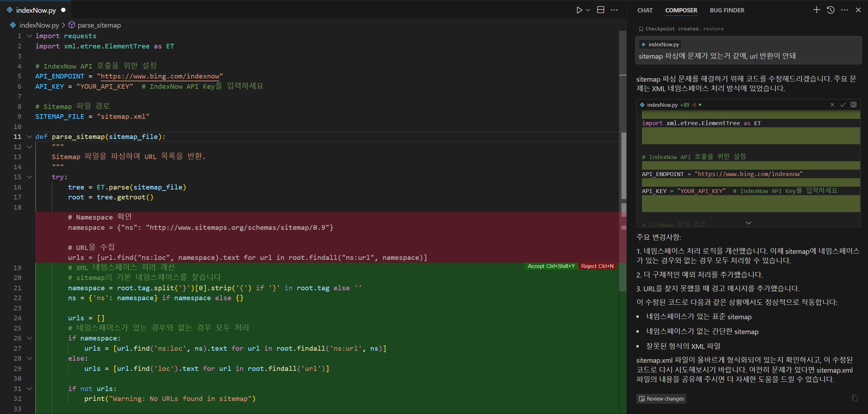
Task: Open run options dropdown beside play icon
Action: [588, 10]
